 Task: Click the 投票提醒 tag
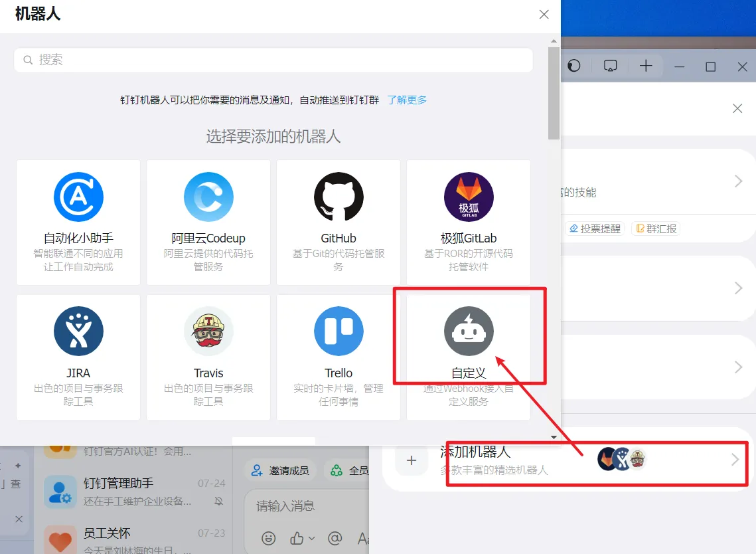[x=595, y=229]
